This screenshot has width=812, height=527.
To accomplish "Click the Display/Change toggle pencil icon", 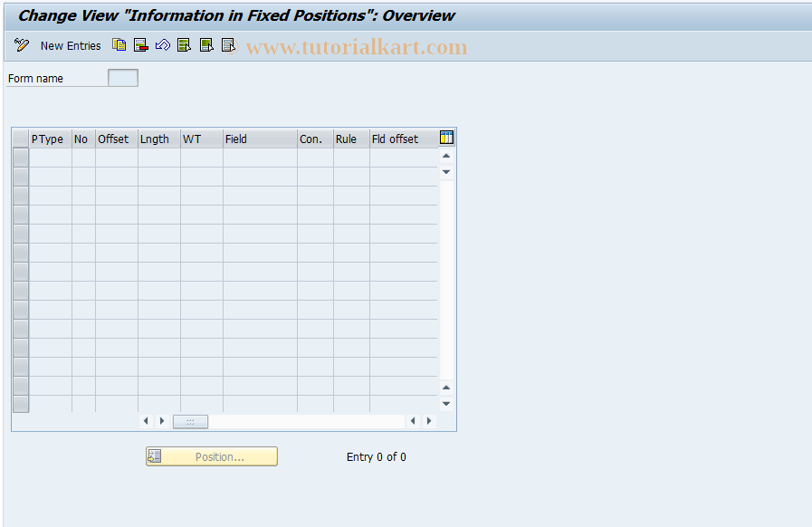I will tap(21, 45).
